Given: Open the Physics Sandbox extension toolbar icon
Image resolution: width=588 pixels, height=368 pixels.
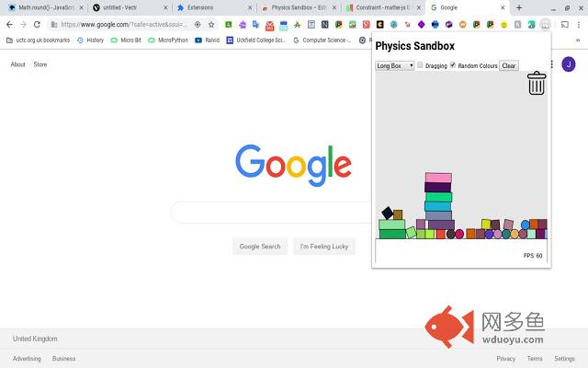Looking at the screenshot, I should pos(545,25).
